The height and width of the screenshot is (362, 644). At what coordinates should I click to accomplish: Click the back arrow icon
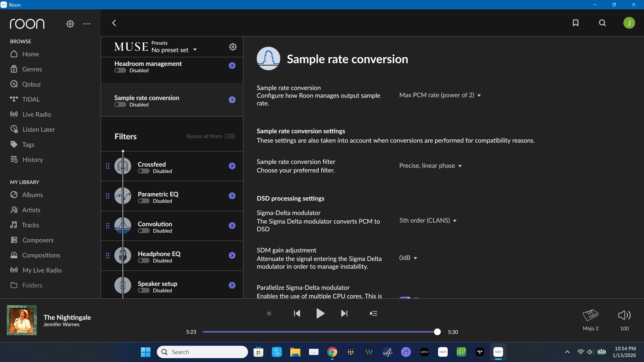tap(114, 23)
